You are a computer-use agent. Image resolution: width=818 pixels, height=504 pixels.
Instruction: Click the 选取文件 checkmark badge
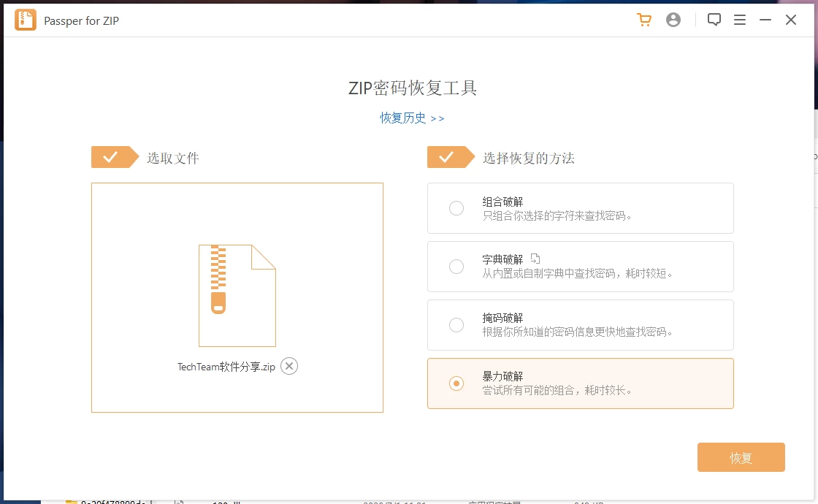coord(115,156)
